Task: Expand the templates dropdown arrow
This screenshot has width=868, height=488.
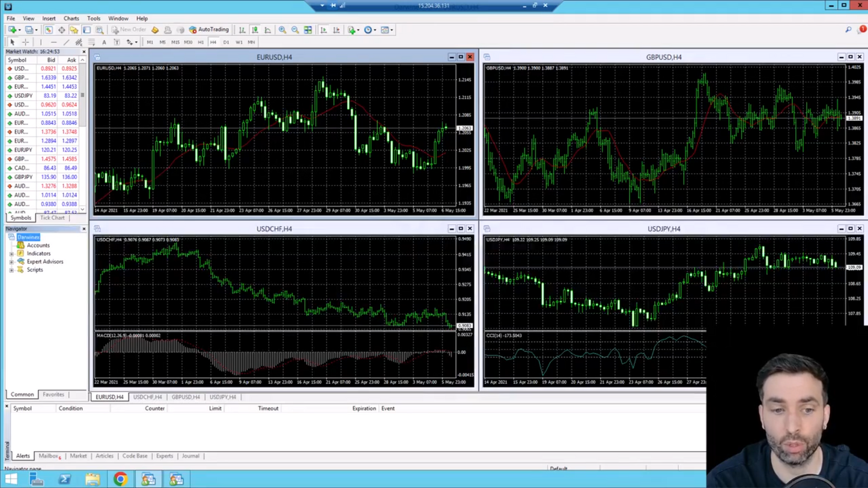Action: [392, 30]
